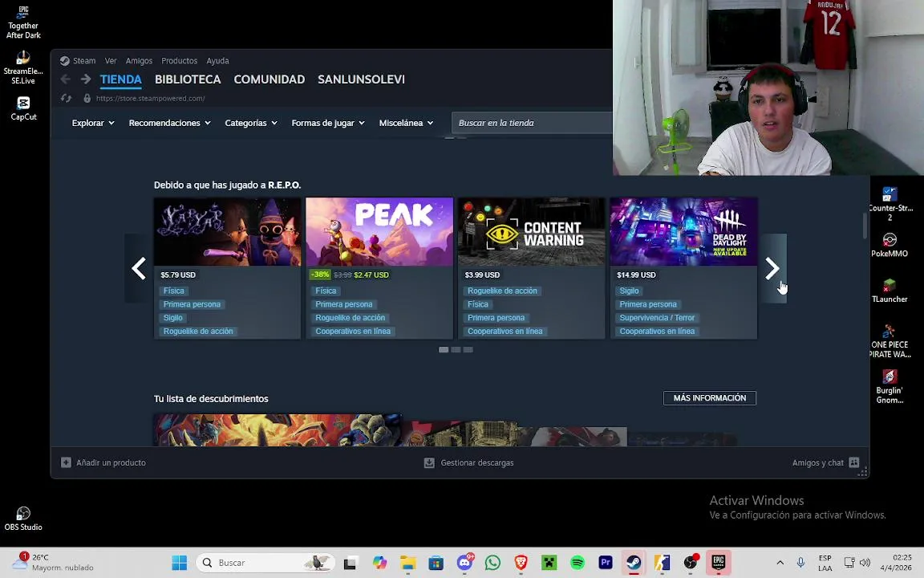The image size is (924, 578).
Task: Click the Buscar en la tienda search field
Action: [532, 123]
